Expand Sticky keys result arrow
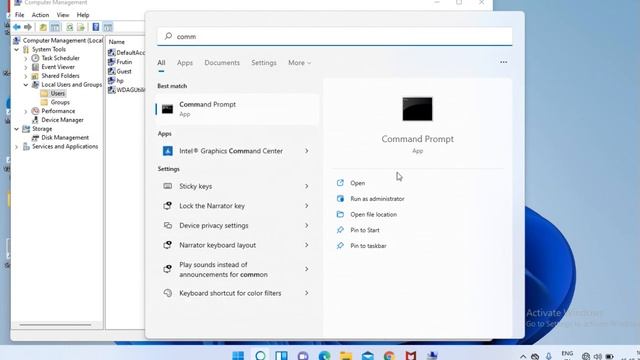The image size is (640, 360). [x=307, y=186]
